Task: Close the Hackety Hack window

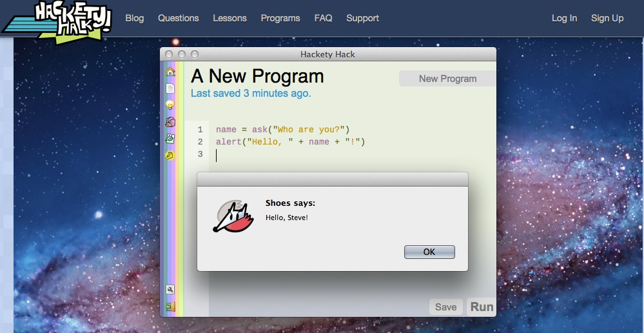Action: tap(169, 54)
